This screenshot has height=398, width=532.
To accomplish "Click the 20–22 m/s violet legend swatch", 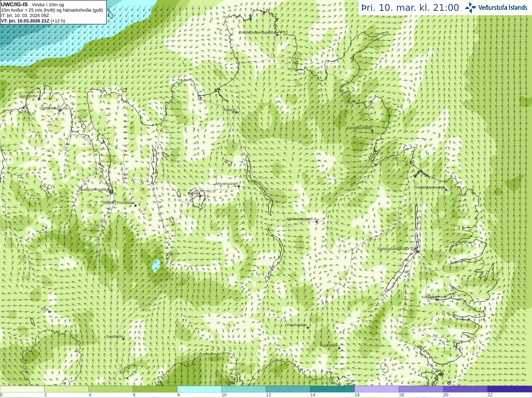I will [x=465, y=389].
